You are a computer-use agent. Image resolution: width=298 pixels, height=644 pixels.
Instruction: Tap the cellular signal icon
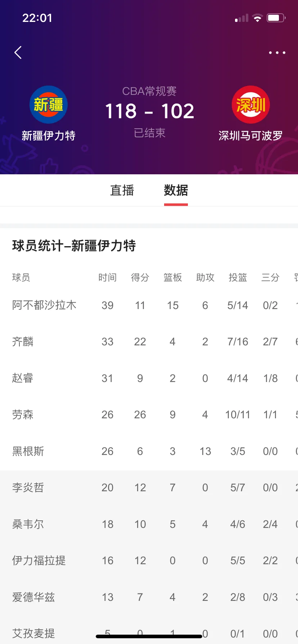(241, 18)
